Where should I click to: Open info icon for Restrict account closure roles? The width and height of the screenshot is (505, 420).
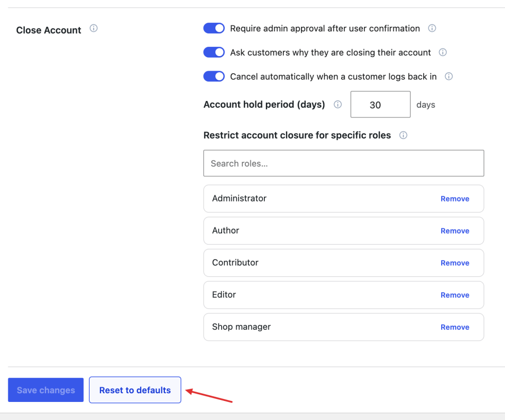point(403,135)
